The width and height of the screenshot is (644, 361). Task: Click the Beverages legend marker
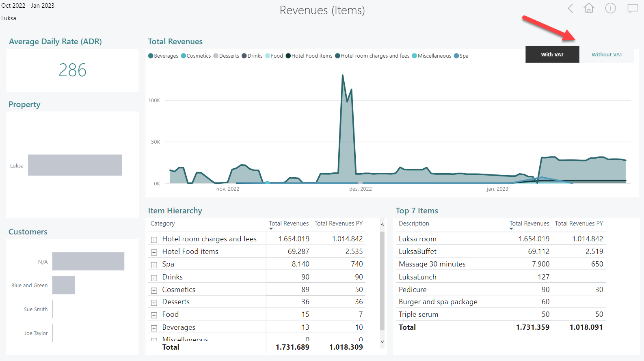click(151, 56)
